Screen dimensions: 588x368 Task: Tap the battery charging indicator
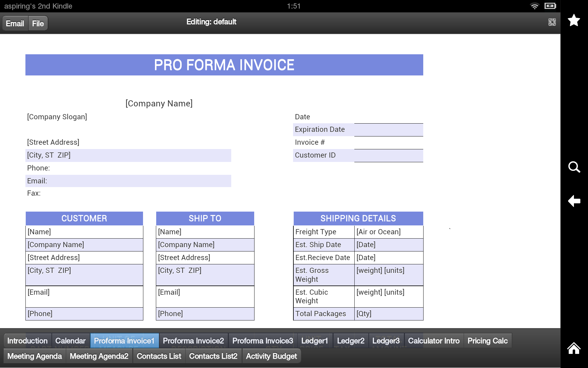[550, 6]
